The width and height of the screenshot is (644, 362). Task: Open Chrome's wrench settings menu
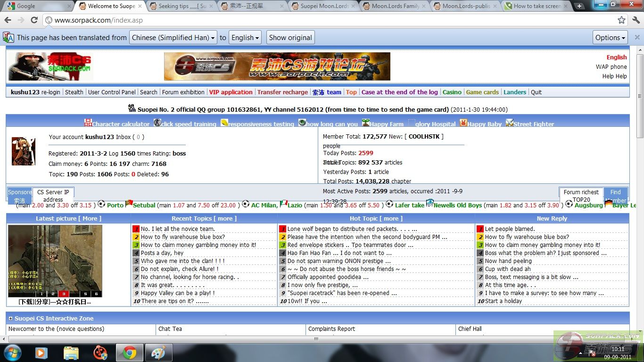click(x=636, y=20)
